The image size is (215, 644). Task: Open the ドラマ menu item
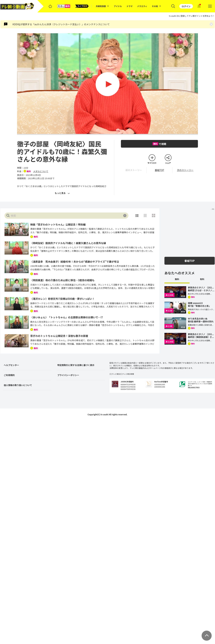click(x=129, y=6)
